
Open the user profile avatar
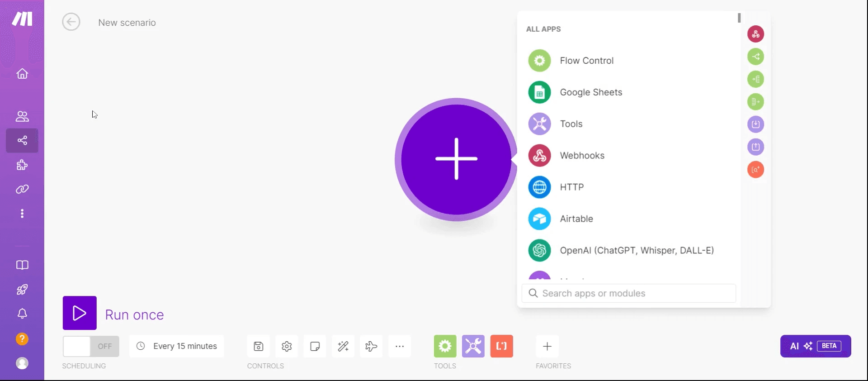point(22,363)
